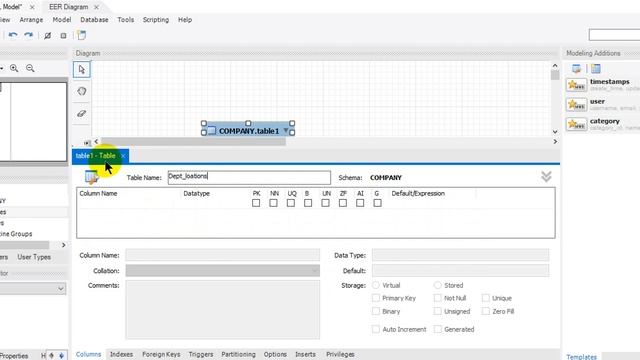Viewport: 640px width, 360px height.
Task: Click the category template star icon
Action: coord(576,124)
